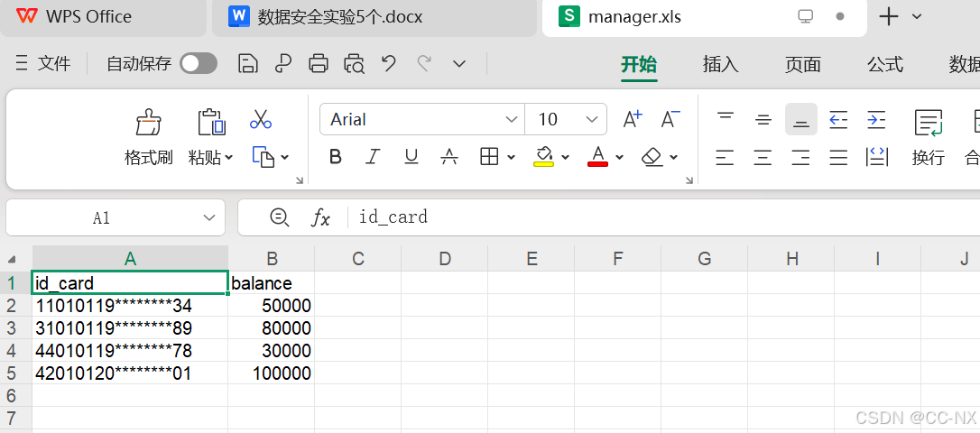
Task: Apply red font color
Action: pyautogui.click(x=598, y=157)
